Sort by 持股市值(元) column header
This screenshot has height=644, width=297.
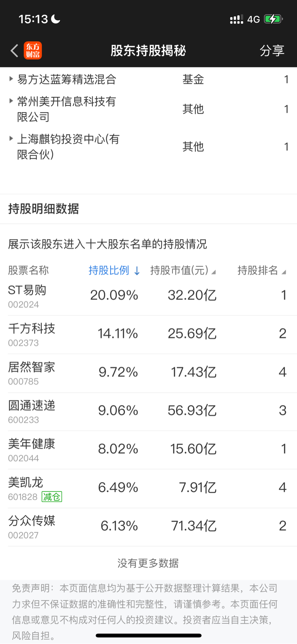tap(179, 270)
